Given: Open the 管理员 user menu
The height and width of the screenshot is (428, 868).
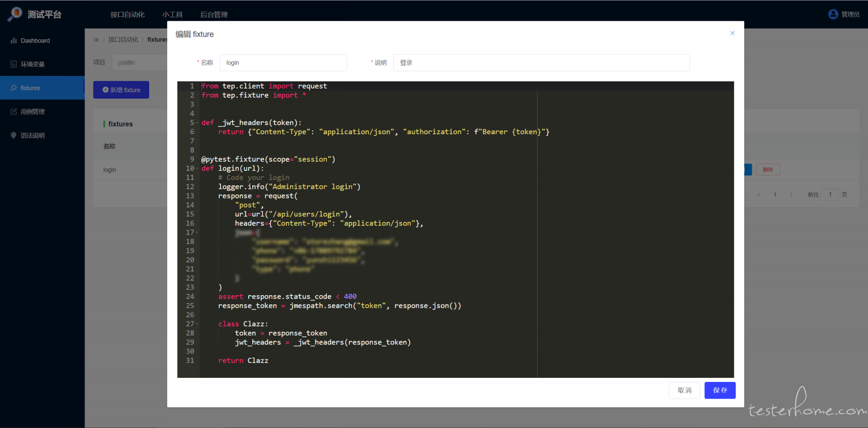Looking at the screenshot, I should coord(844,14).
